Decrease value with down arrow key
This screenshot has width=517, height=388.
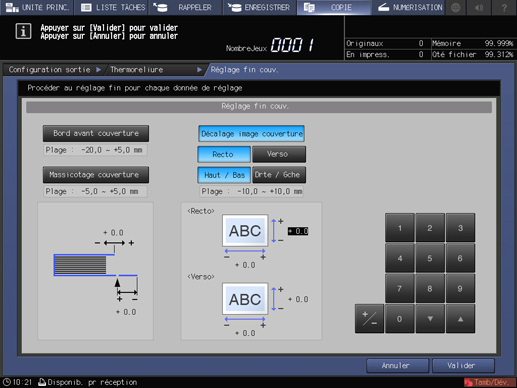[430, 319]
